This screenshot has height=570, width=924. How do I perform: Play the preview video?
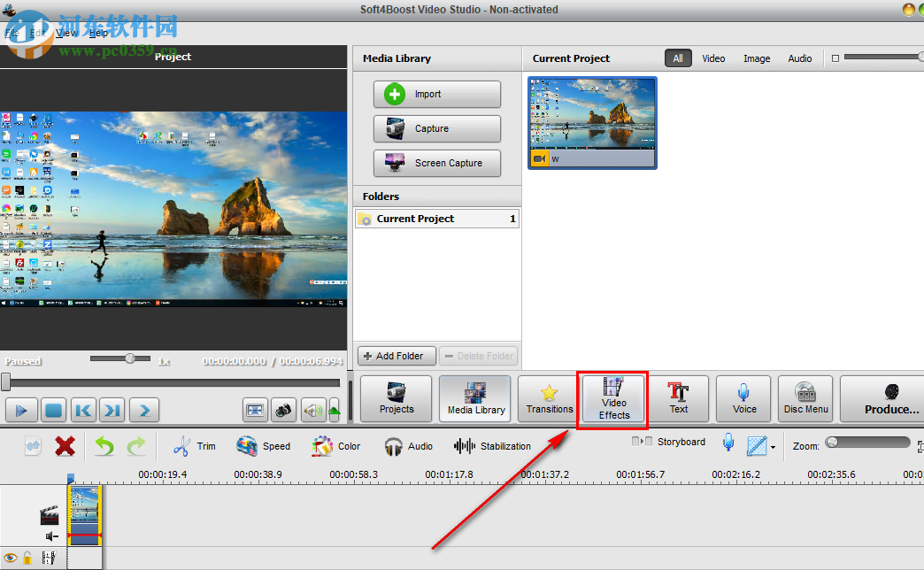tap(22, 411)
